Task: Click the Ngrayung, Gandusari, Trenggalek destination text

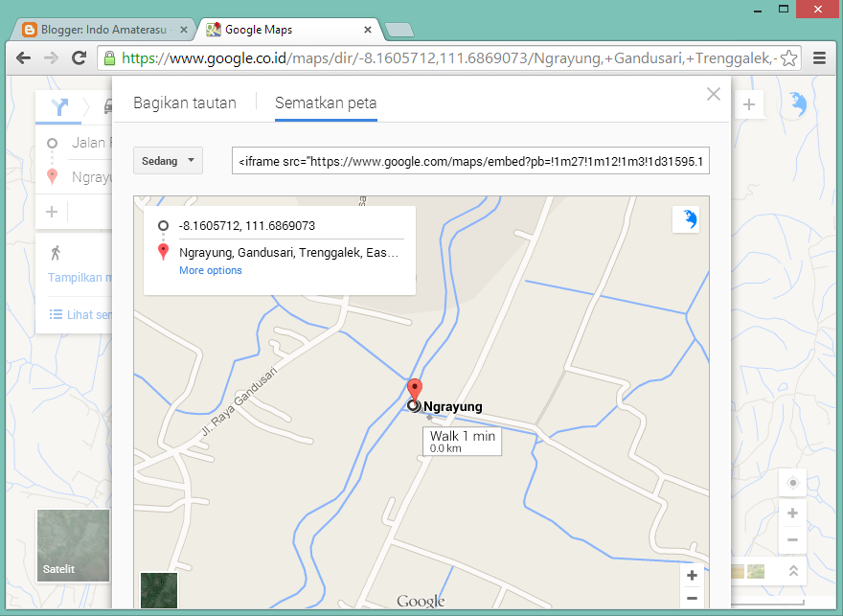Action: click(288, 253)
